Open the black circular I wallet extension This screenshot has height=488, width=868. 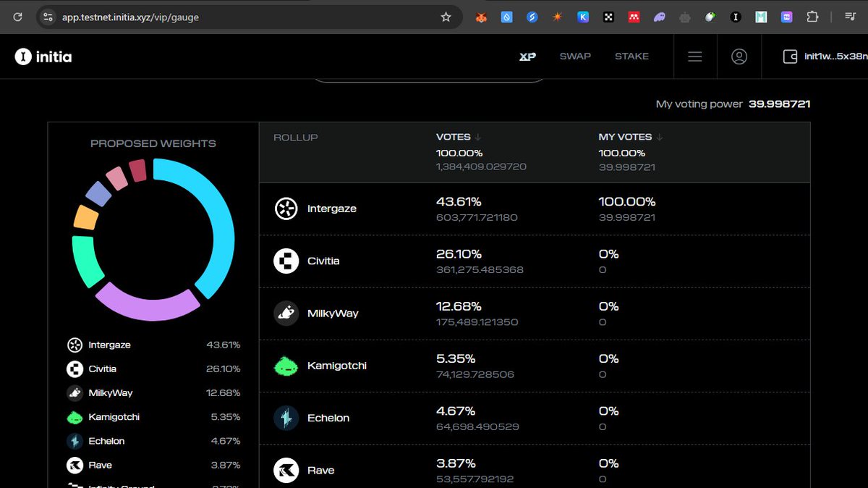pyautogui.click(x=736, y=17)
